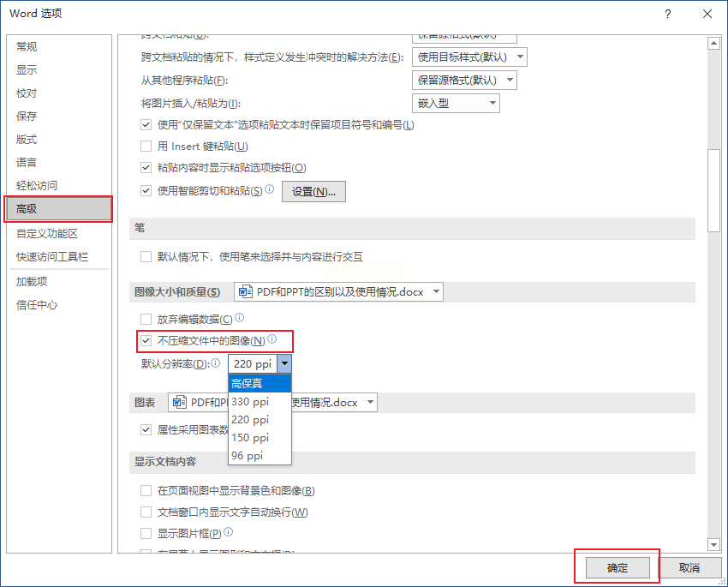
Task: Click the 设置(N)... button
Action: 313,192
